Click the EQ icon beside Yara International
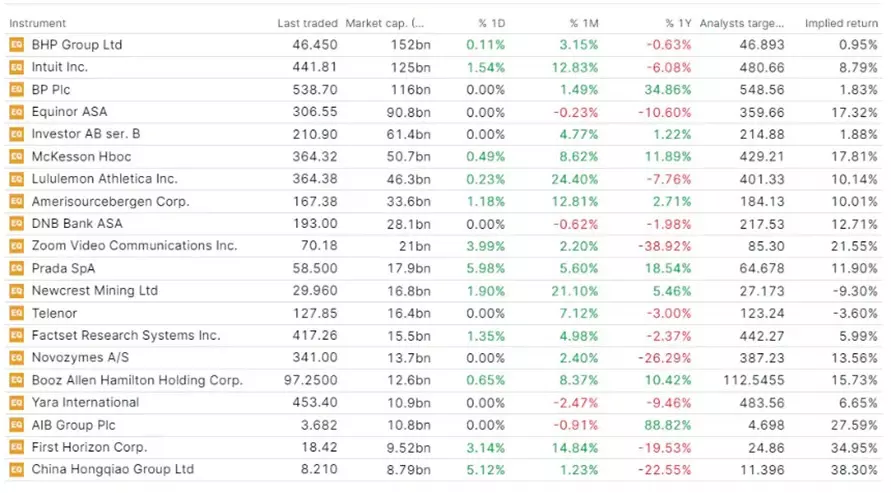 (16, 403)
